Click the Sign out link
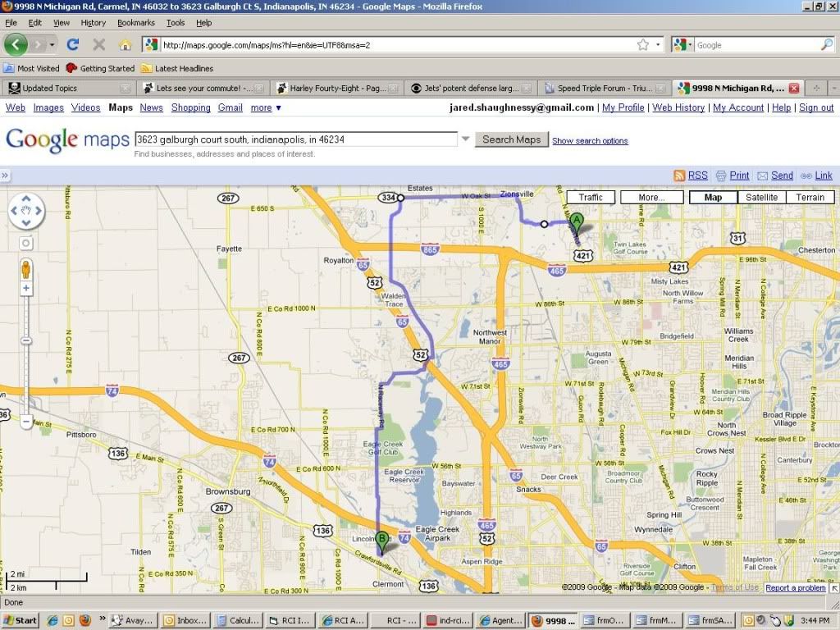The height and width of the screenshot is (630, 840). [x=816, y=107]
